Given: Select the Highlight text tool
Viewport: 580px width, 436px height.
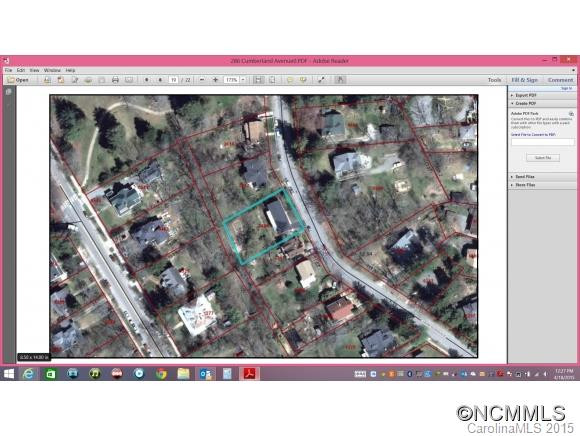Looking at the screenshot, I should coord(303,80).
